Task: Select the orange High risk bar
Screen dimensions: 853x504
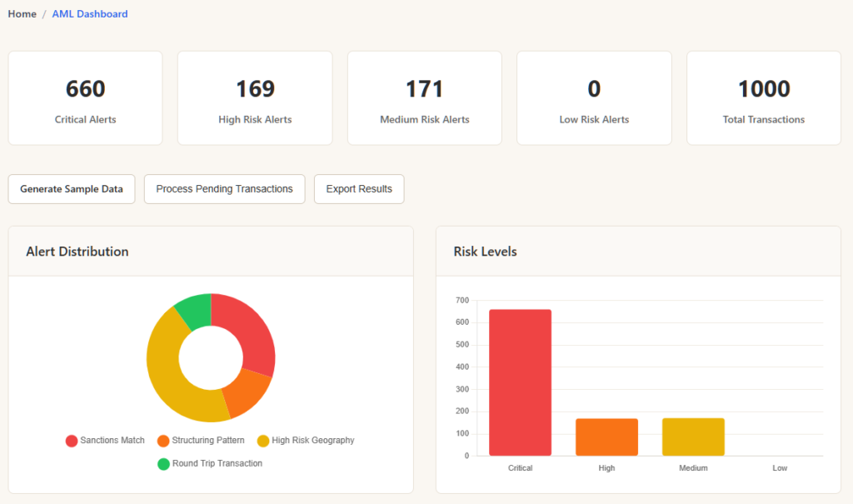Action: point(606,437)
